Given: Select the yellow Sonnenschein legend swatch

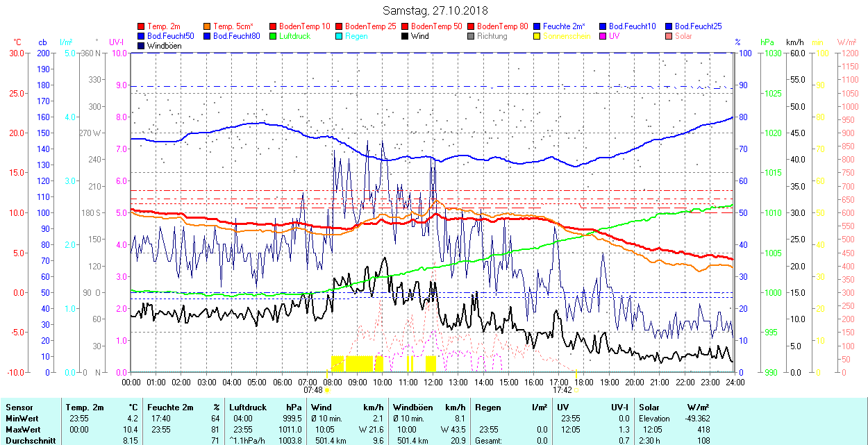Looking at the screenshot, I should click(537, 36).
